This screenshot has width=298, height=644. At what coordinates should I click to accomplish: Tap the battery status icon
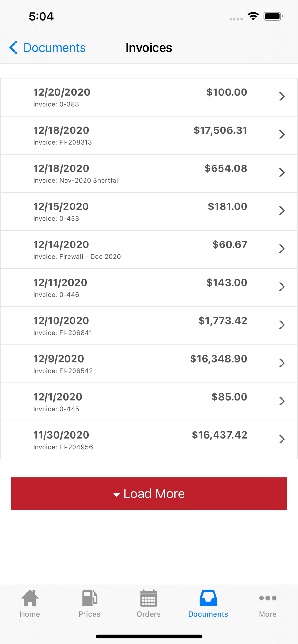tap(273, 16)
